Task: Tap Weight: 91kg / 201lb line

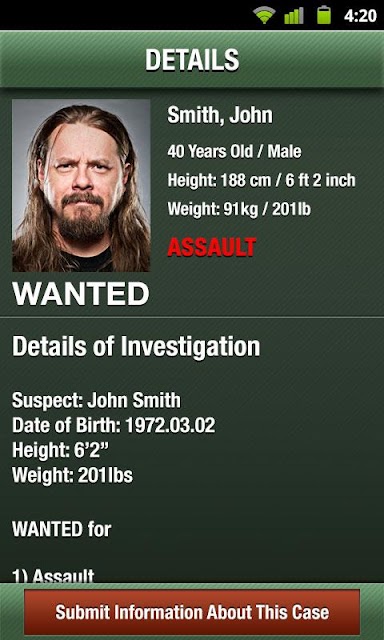Action: 239,209
